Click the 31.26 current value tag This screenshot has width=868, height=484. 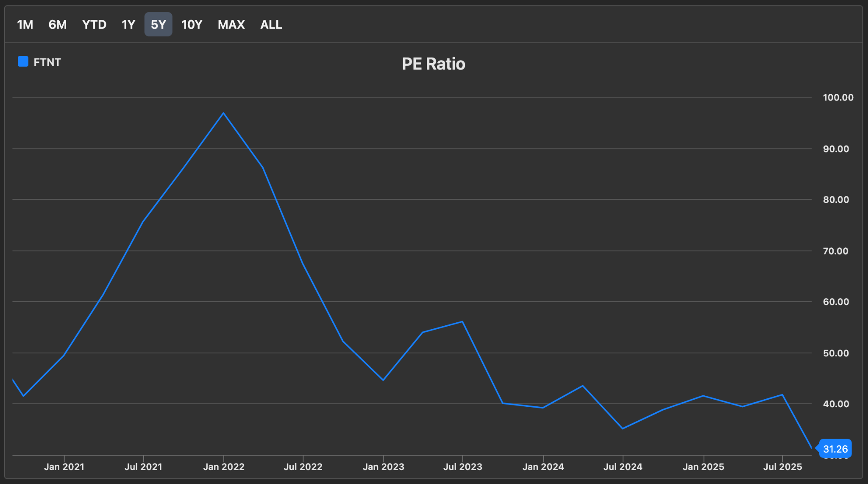click(x=835, y=449)
